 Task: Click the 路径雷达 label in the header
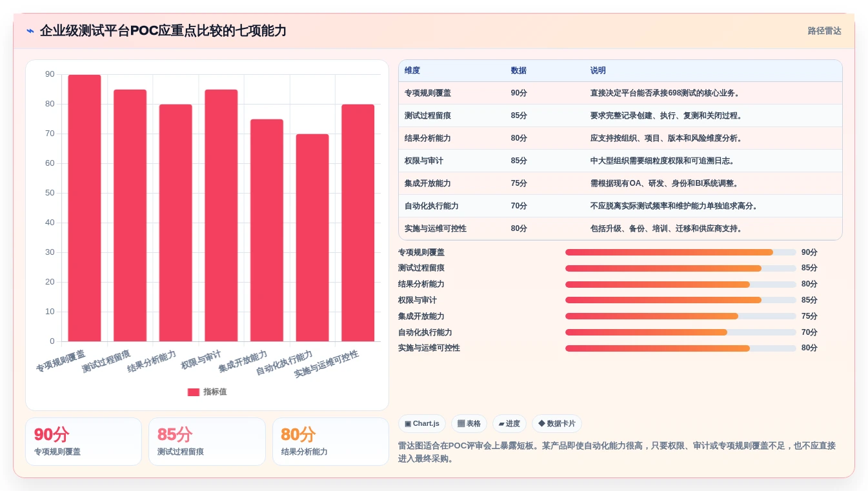pos(824,31)
